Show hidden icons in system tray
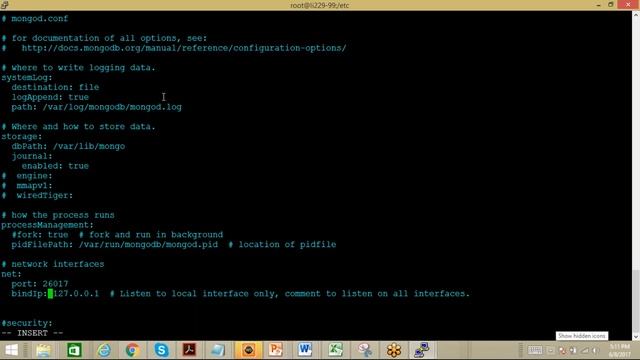The image size is (640, 360). point(551,350)
